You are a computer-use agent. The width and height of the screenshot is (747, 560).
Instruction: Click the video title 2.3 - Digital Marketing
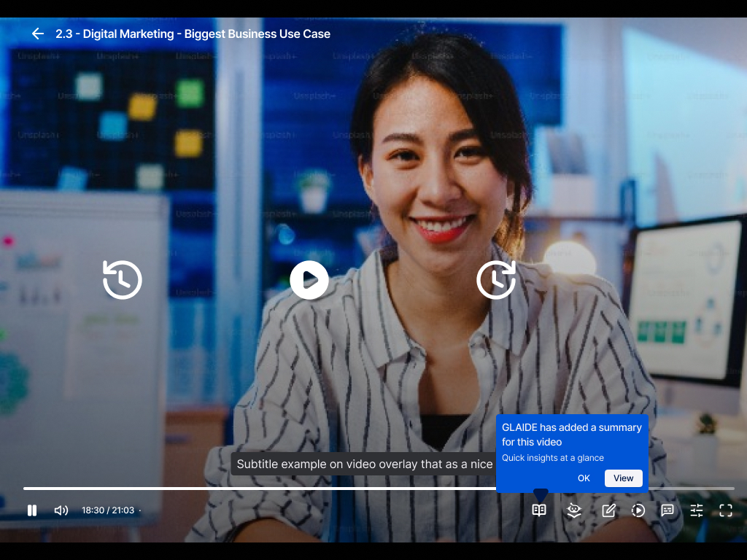[x=193, y=34]
